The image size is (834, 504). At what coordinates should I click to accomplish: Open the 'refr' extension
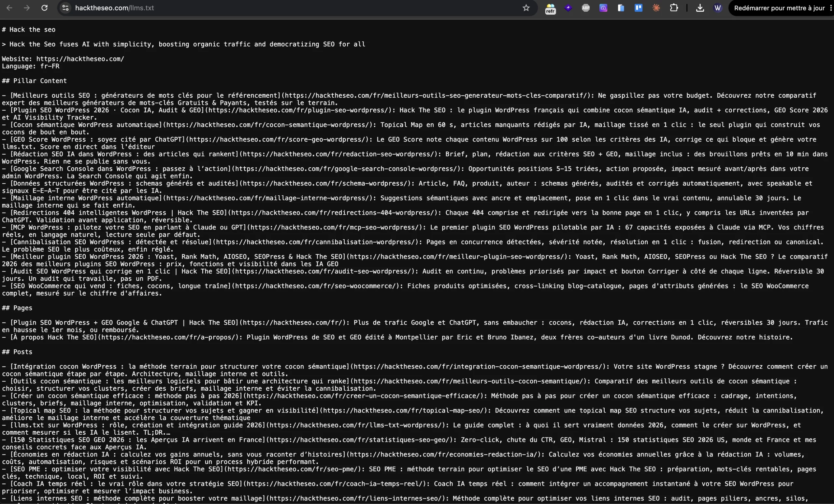[550, 8]
